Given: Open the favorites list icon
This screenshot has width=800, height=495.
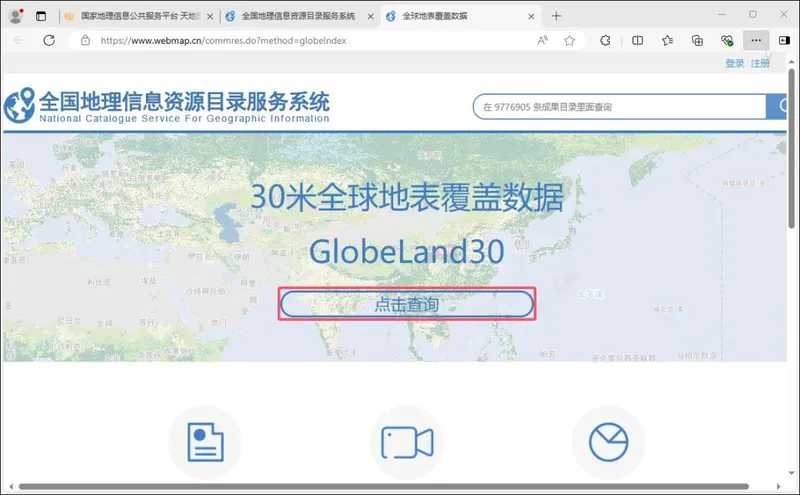Looking at the screenshot, I should point(667,40).
